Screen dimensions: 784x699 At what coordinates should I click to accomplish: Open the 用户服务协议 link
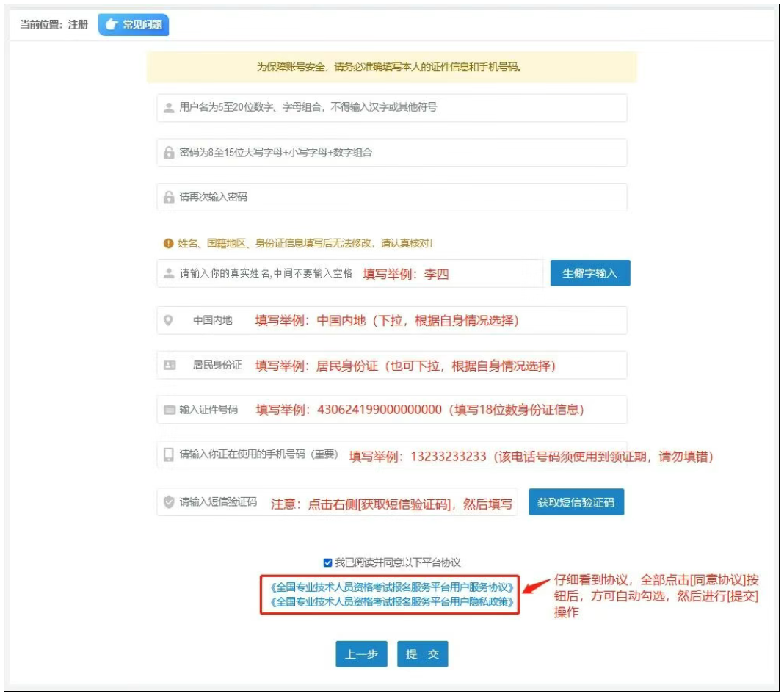click(x=391, y=587)
